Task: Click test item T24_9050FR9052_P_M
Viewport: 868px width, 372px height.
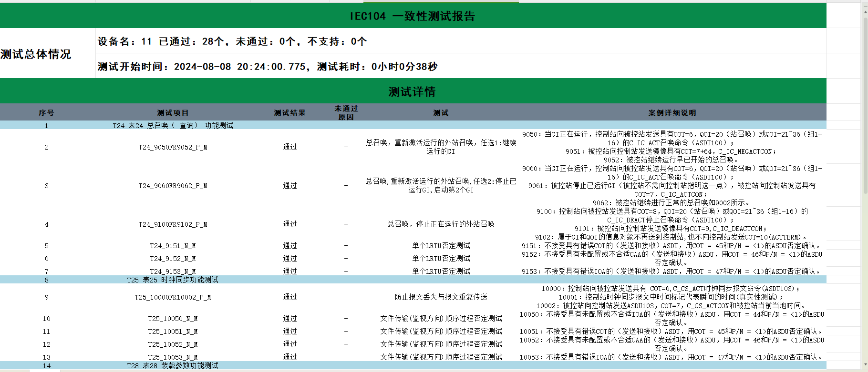Action: [x=173, y=147]
